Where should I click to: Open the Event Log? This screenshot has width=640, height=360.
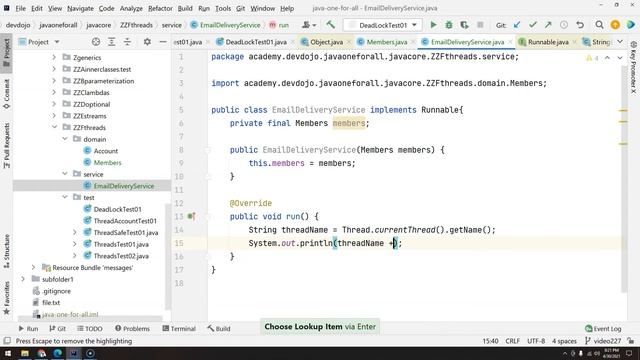click(x=603, y=328)
